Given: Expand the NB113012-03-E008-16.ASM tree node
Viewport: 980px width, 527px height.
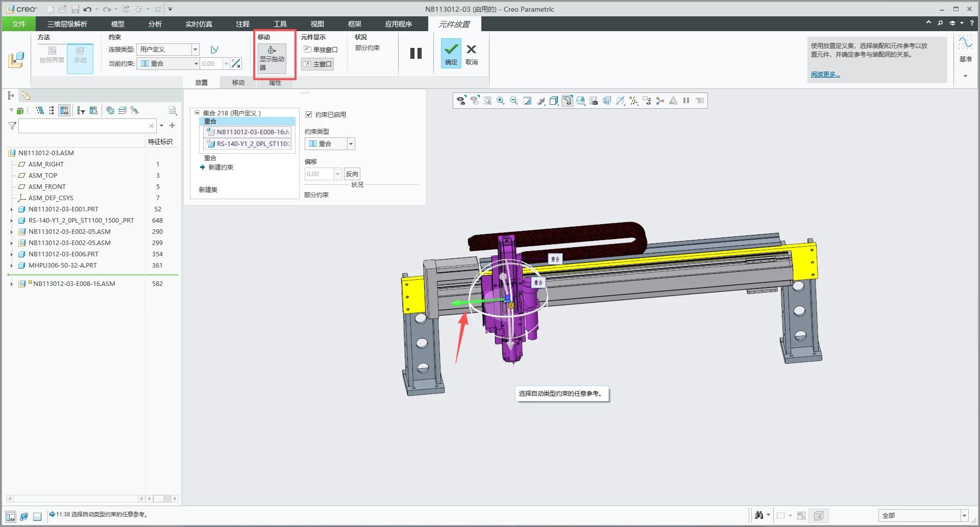Looking at the screenshot, I should click(x=12, y=284).
